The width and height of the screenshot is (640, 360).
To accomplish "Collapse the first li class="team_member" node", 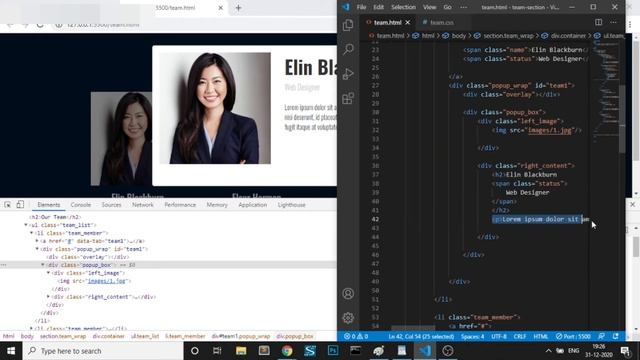I will coord(31,233).
